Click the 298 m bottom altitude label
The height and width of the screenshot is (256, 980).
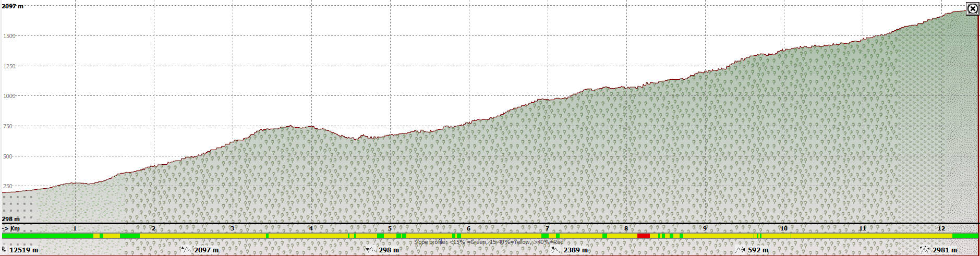[x=10, y=219]
